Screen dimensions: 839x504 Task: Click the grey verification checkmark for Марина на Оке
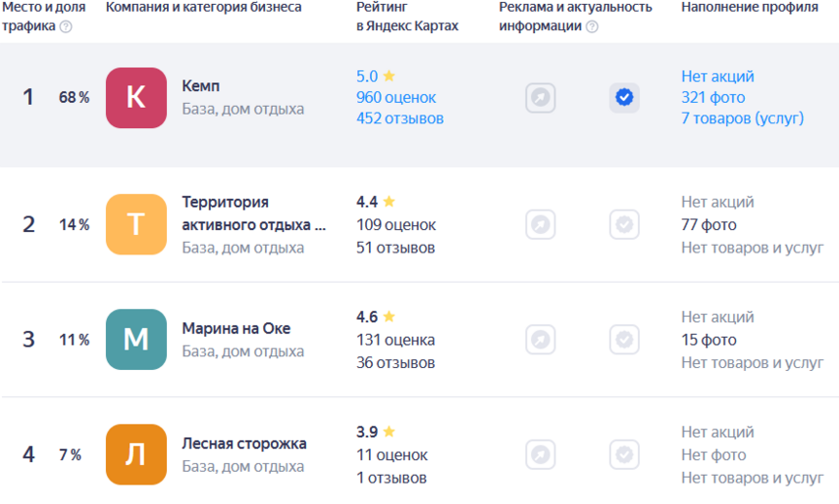[x=624, y=340]
